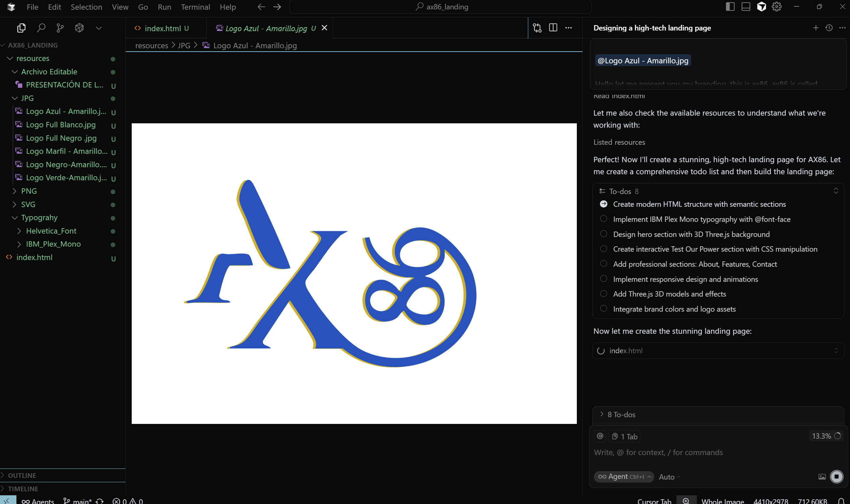Switch to the index.html tab
Image resolution: width=850 pixels, height=504 pixels.
point(162,28)
